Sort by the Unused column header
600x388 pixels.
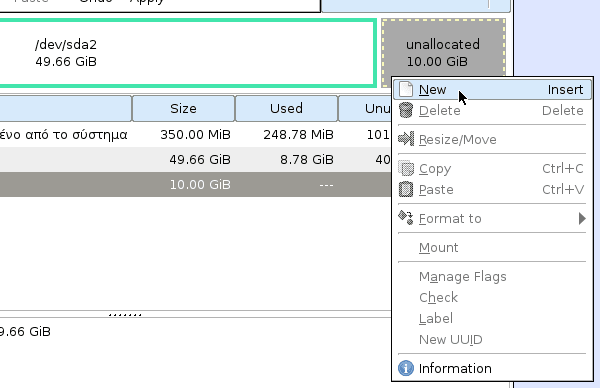tap(365, 109)
